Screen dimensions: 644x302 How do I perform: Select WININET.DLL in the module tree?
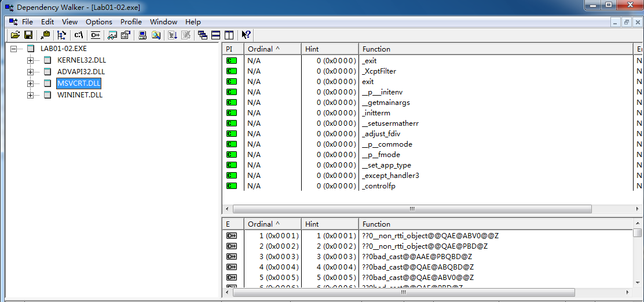[80, 95]
